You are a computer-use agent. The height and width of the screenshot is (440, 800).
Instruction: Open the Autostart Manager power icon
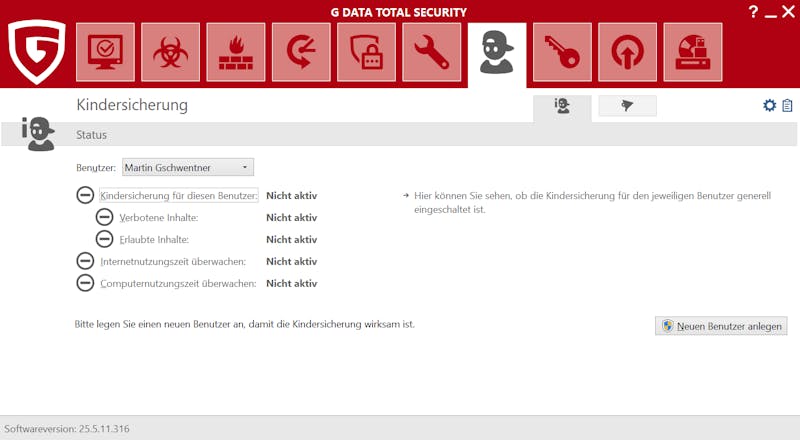(x=628, y=52)
